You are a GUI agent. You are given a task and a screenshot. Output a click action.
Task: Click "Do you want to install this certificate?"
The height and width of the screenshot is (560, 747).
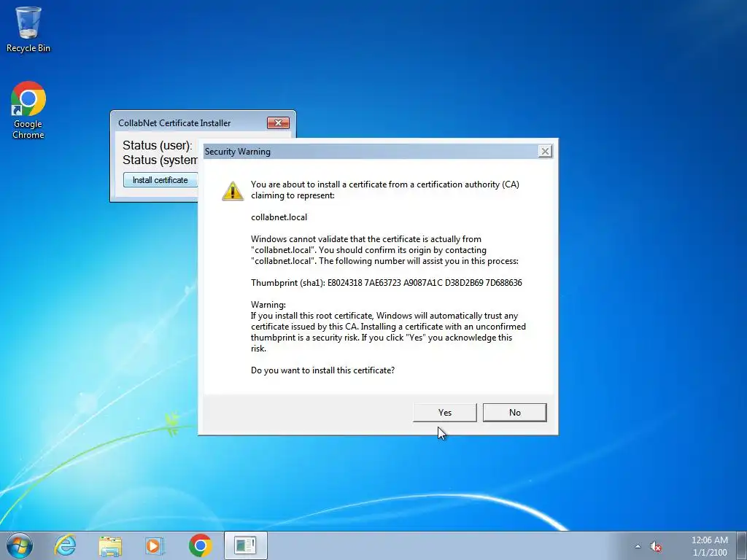pyautogui.click(x=322, y=370)
